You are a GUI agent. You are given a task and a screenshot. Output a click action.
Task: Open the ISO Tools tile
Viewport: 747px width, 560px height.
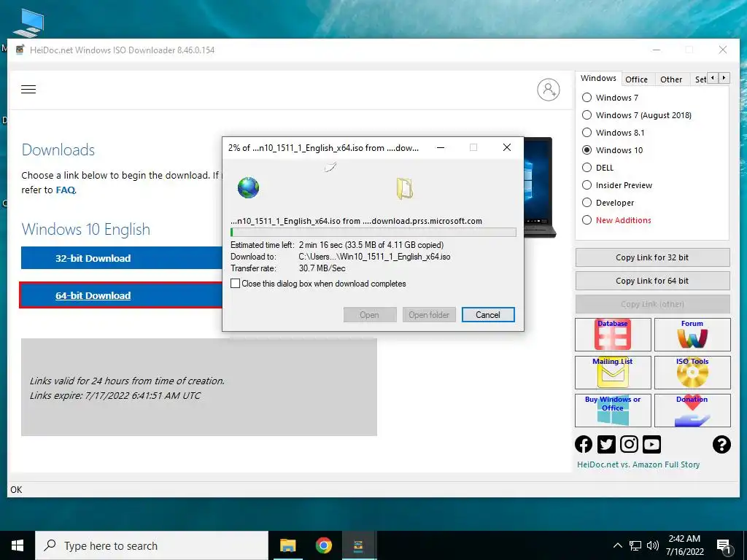click(x=692, y=373)
